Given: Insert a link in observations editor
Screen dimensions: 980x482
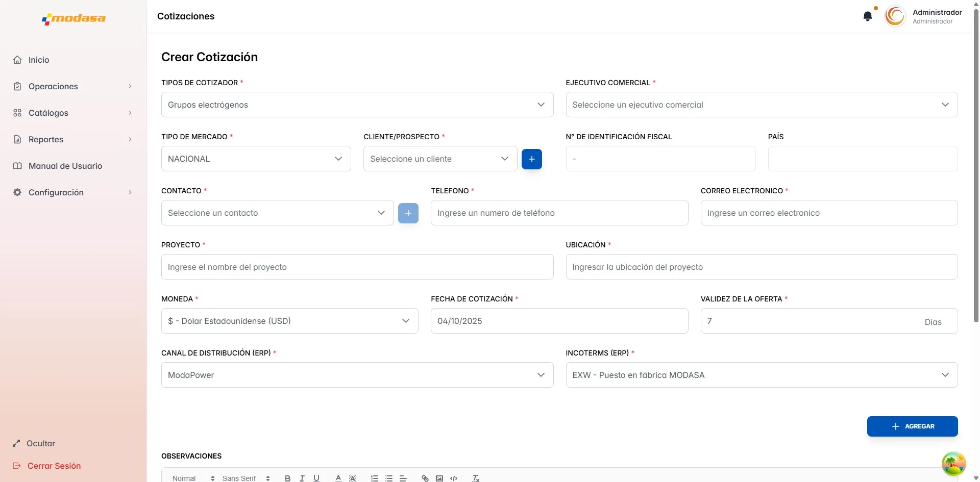Looking at the screenshot, I should (425, 478).
